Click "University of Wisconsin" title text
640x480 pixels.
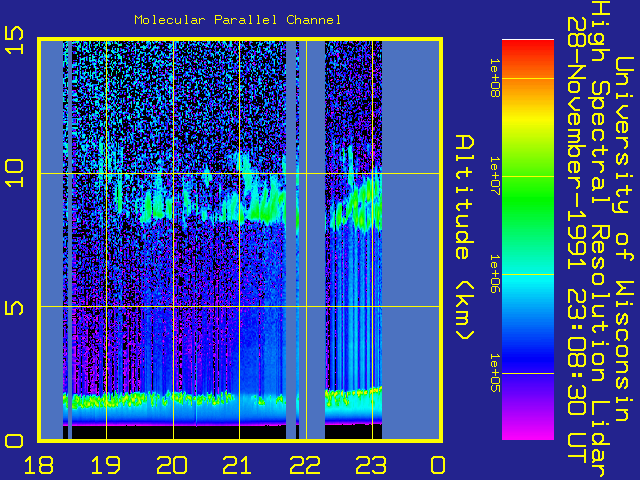[624, 239]
